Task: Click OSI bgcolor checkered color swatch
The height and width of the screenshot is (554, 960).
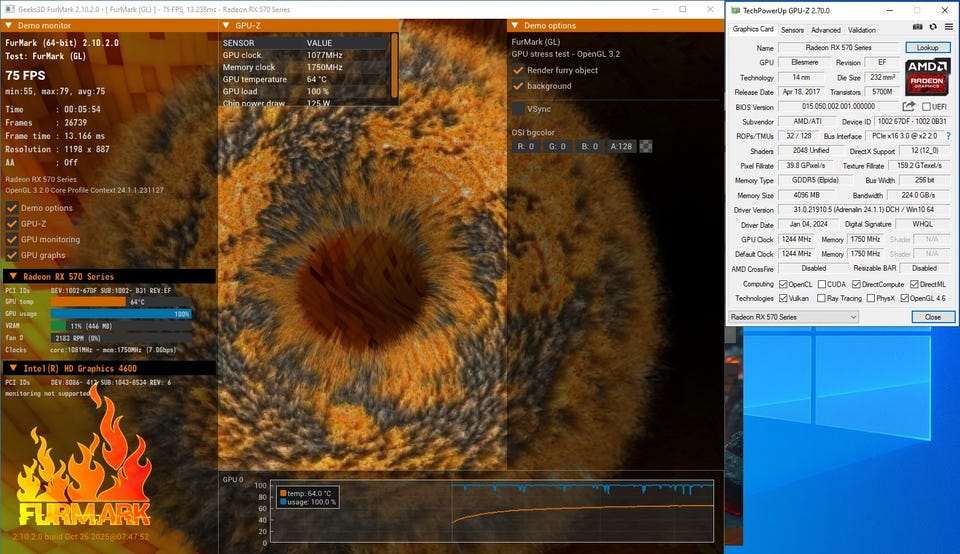Action: pyautogui.click(x=645, y=146)
